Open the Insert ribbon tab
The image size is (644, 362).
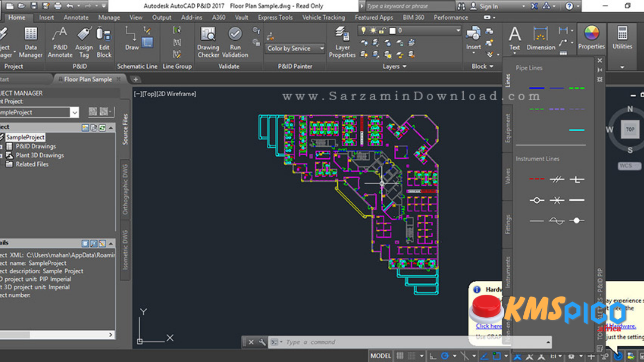(x=46, y=17)
